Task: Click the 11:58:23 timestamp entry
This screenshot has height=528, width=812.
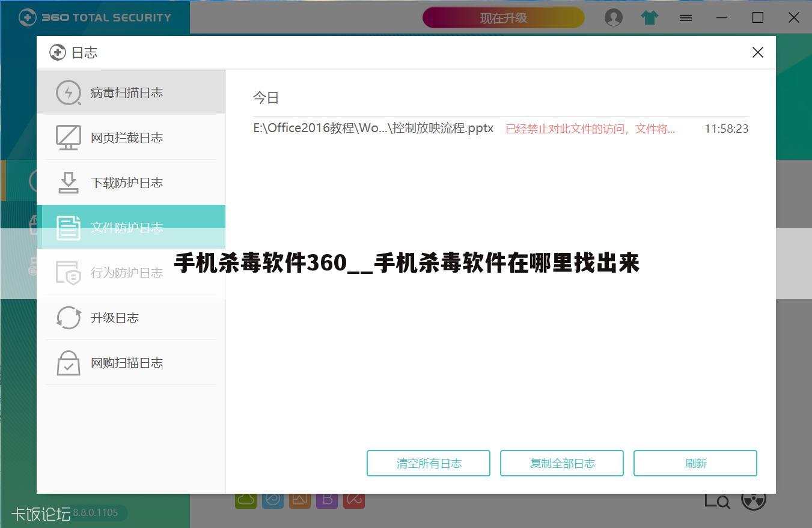Action: point(727,129)
